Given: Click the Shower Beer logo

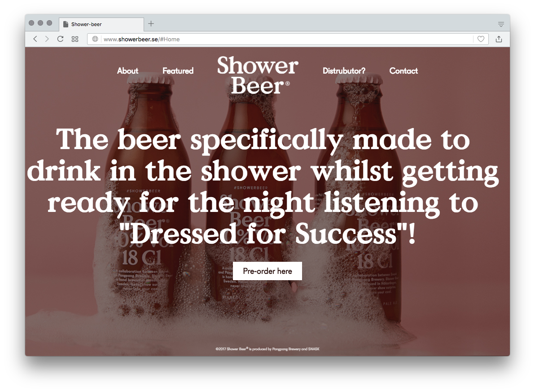Looking at the screenshot, I should pyautogui.click(x=258, y=75).
